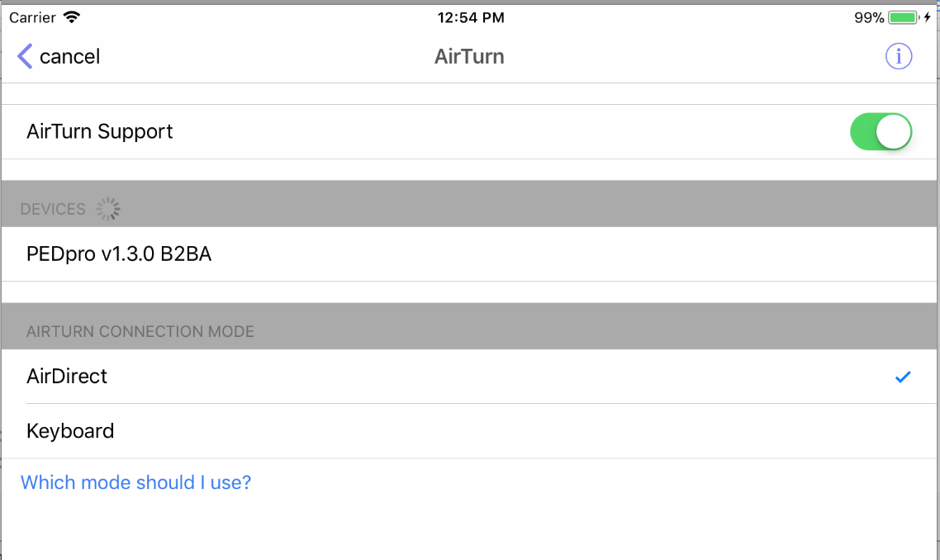
Task: Click the spinning devices loading indicator
Action: pyautogui.click(x=108, y=209)
